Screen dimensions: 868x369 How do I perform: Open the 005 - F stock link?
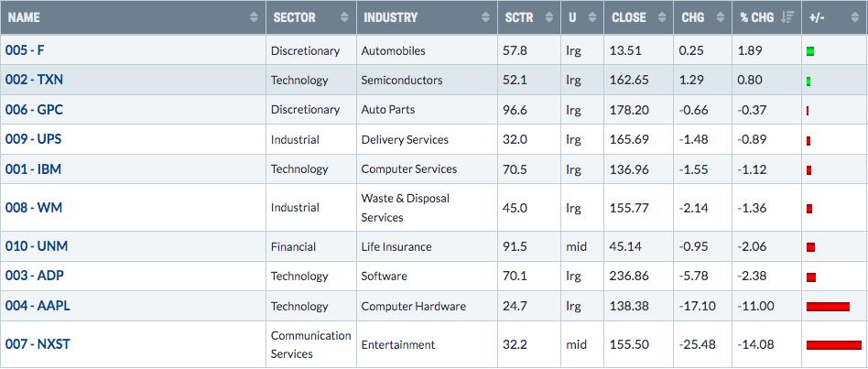click(x=25, y=50)
